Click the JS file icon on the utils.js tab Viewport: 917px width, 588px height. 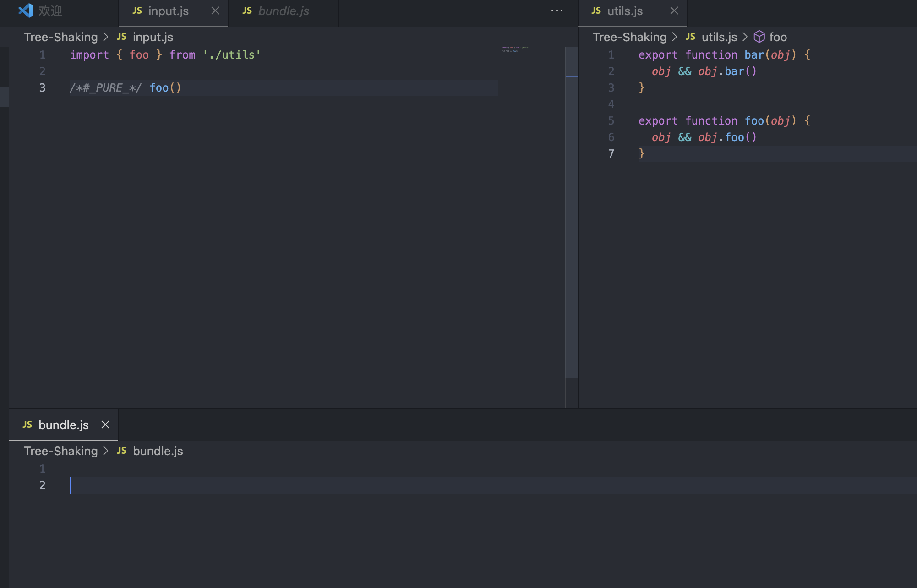596,11
